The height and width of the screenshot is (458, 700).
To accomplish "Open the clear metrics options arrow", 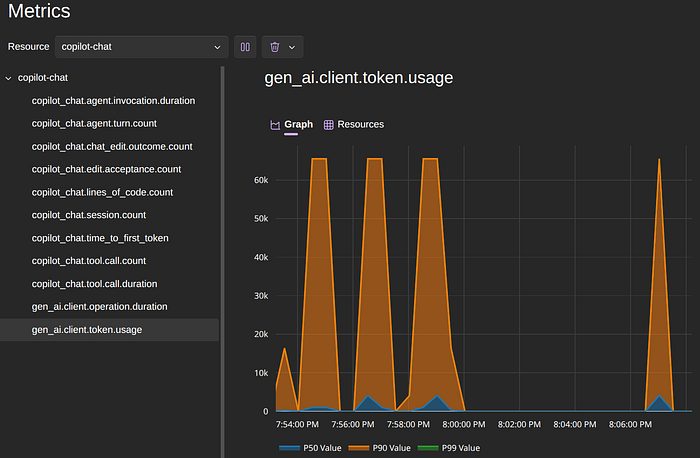I will [292, 47].
